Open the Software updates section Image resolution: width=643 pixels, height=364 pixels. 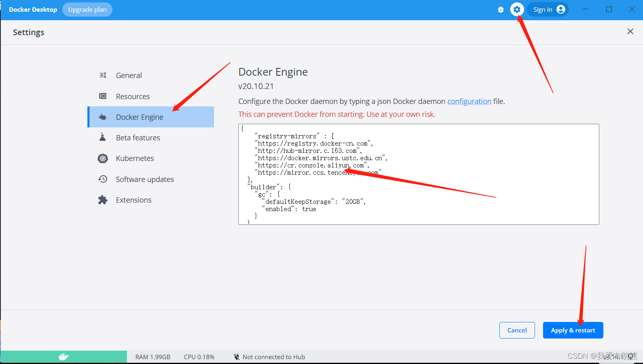pyautogui.click(x=151, y=179)
